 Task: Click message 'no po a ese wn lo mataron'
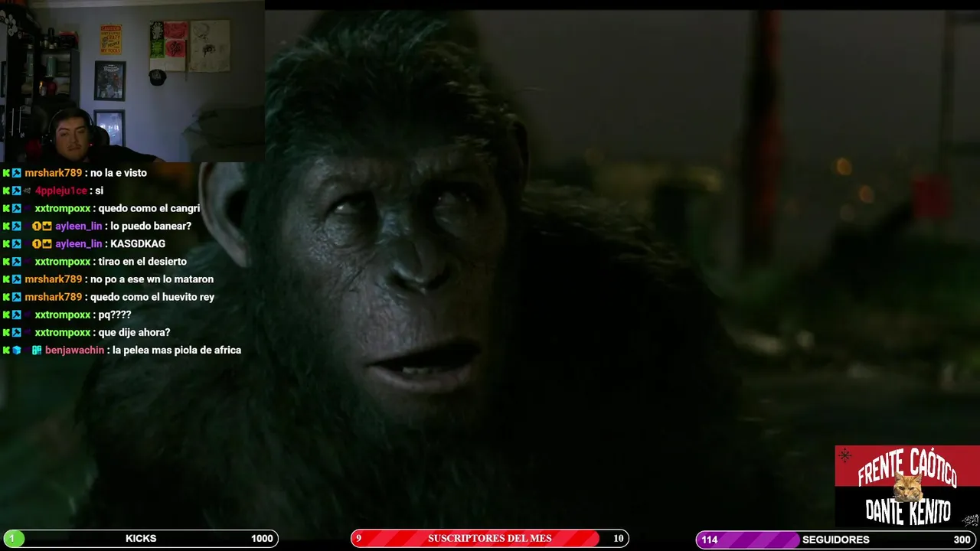pos(152,279)
